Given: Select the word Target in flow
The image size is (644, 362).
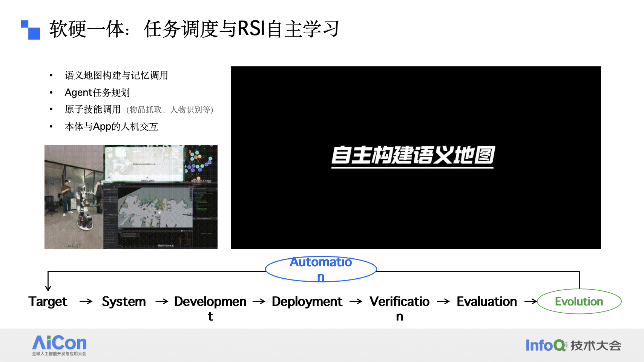Looking at the screenshot, I should pyautogui.click(x=48, y=302).
